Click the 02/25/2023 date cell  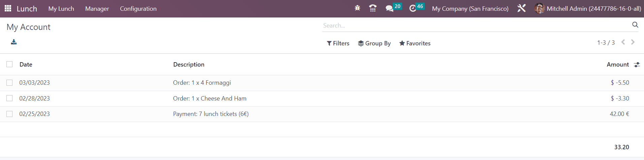(x=34, y=114)
